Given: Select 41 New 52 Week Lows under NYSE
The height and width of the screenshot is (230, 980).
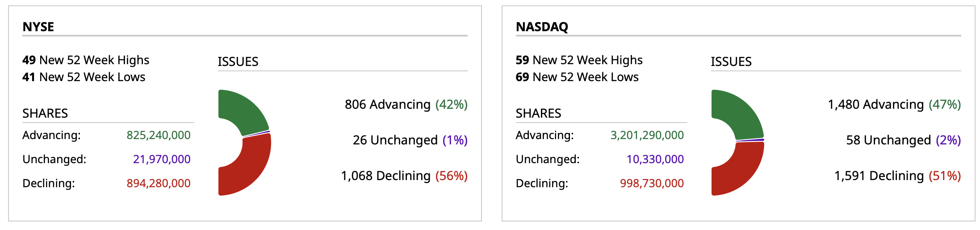Looking at the screenshot, I should [84, 77].
